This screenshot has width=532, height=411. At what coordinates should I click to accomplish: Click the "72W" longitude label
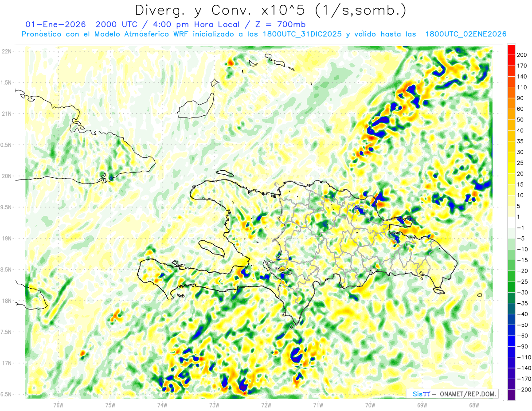(266, 405)
